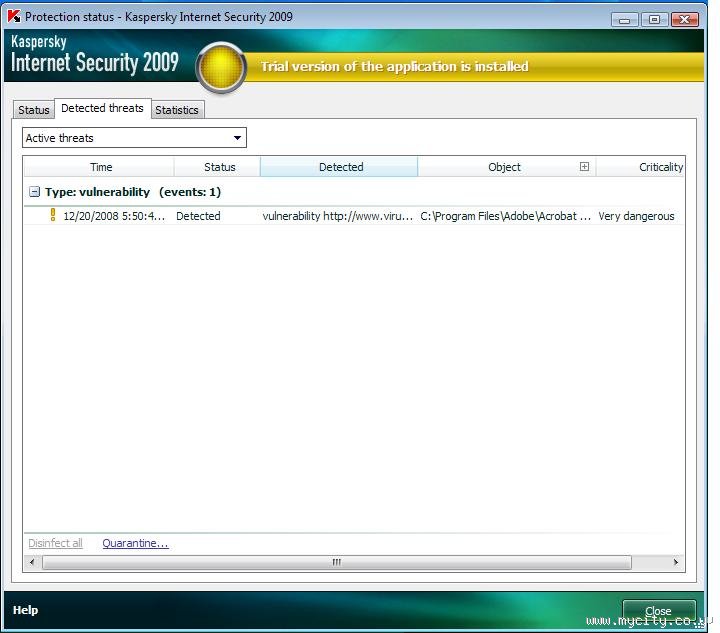This screenshot has width=720, height=633.
Task: Switch to the Status tab
Action: tap(34, 110)
